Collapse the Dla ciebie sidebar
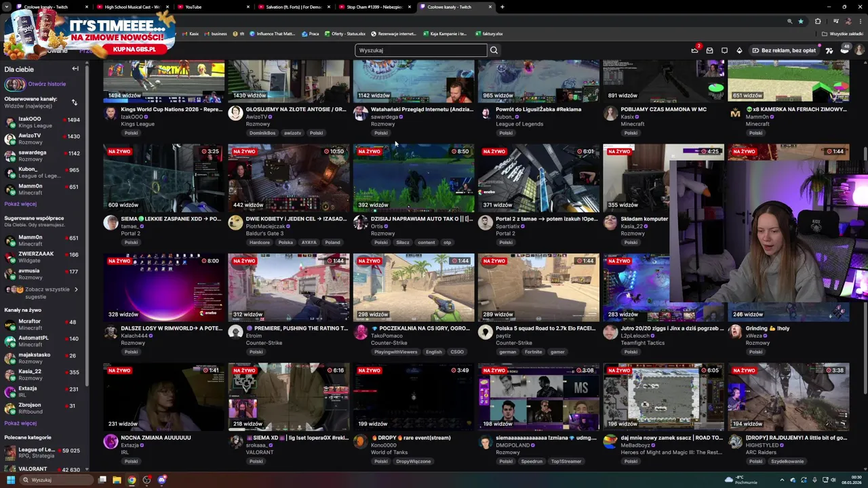Viewport: 868px width, 488px height. pos(75,68)
